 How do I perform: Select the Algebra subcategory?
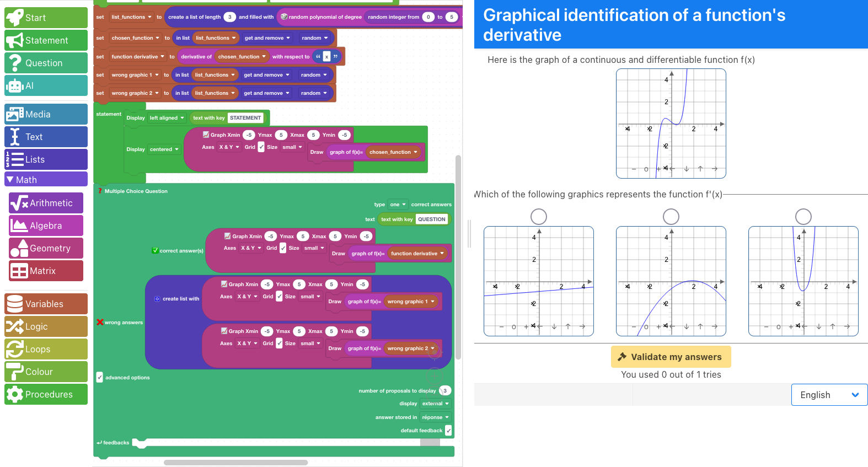[46, 226]
